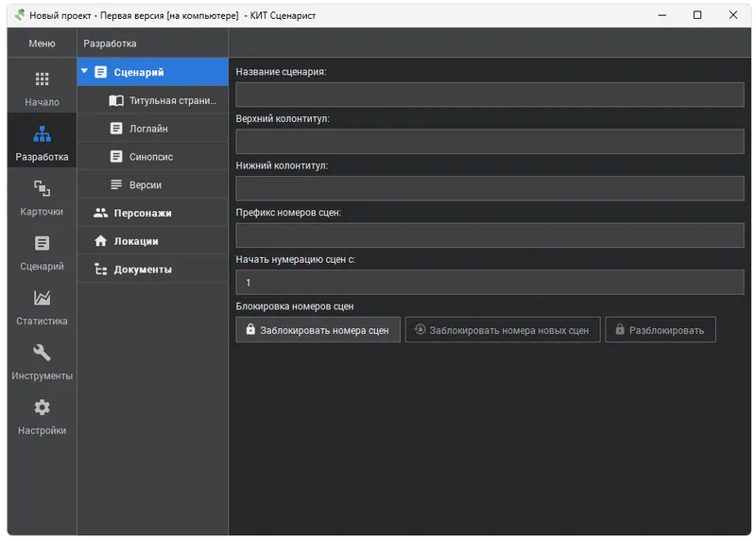756x541 pixels.
Task: Open the Начало grid icon
Action: click(x=42, y=79)
